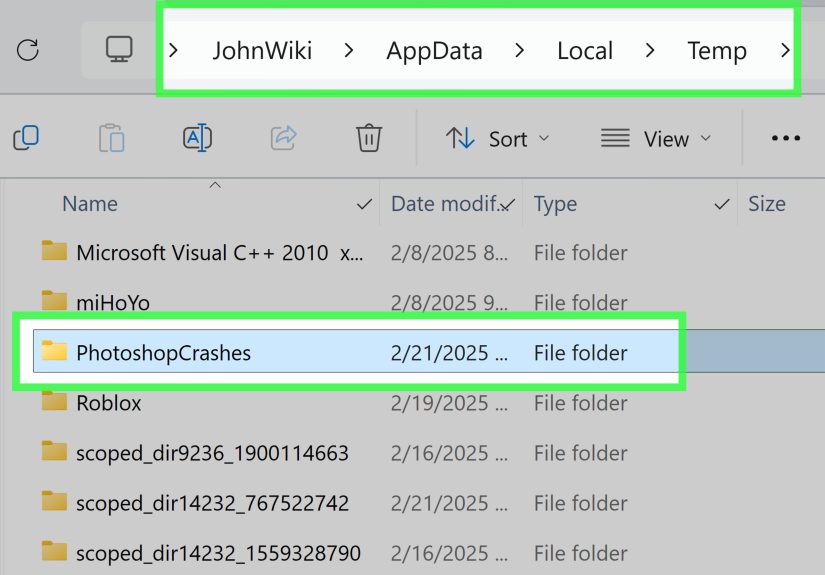Click the 2/21/2025 date of PhotoshopCrashes
The image size is (825, 575).
449,353
